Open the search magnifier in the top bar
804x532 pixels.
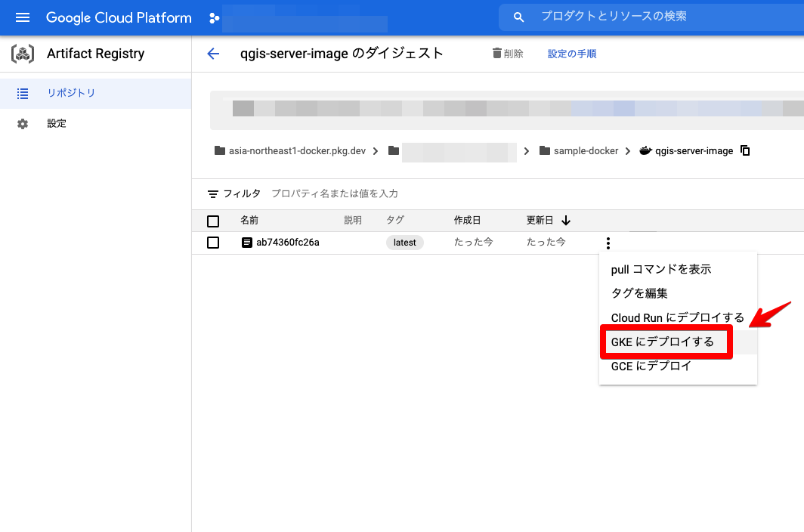(x=518, y=16)
